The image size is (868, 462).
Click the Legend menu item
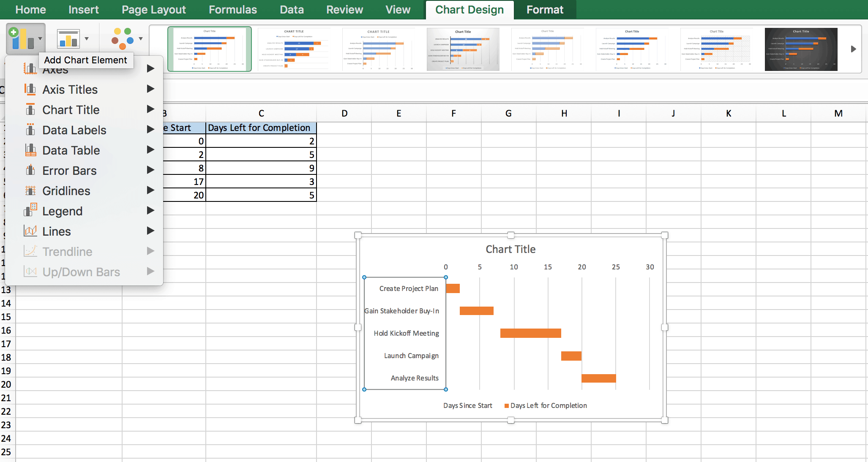pos(63,211)
